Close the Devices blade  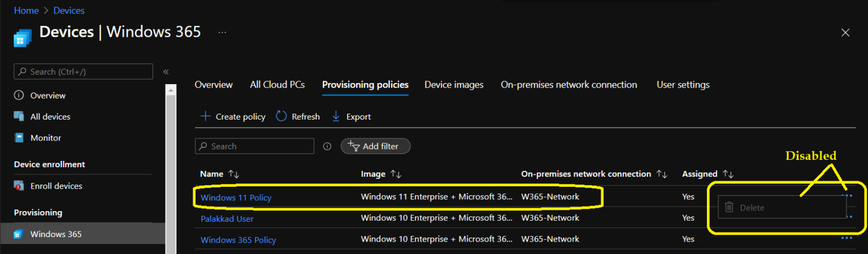tap(845, 33)
